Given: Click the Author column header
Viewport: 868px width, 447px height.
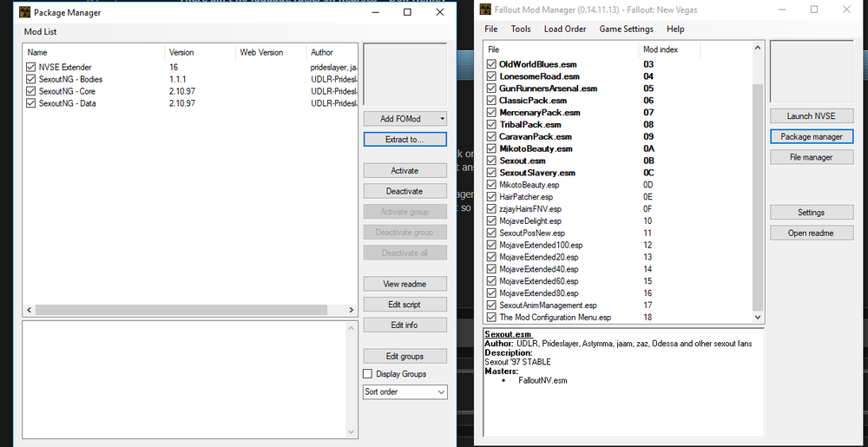Looking at the screenshot, I should click(332, 53).
